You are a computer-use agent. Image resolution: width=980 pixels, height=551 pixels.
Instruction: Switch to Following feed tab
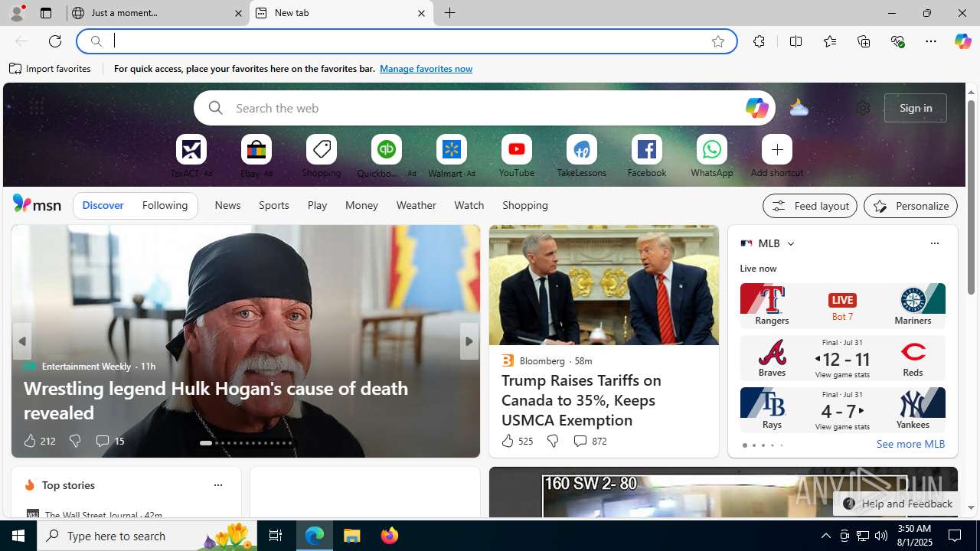165,205
